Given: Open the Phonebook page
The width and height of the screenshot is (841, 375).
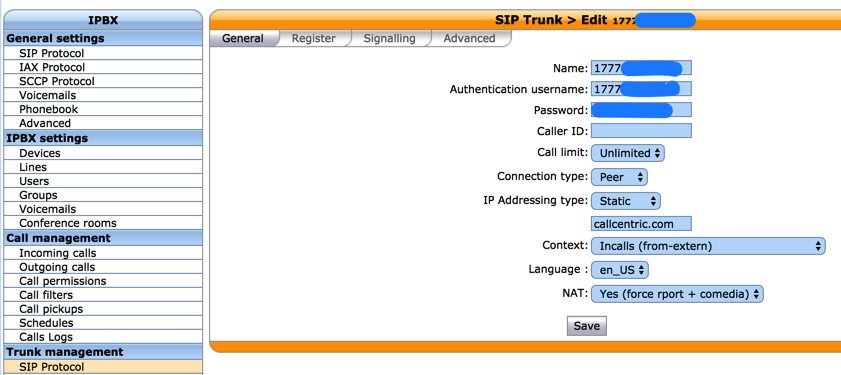Looking at the screenshot, I should pos(103,109).
